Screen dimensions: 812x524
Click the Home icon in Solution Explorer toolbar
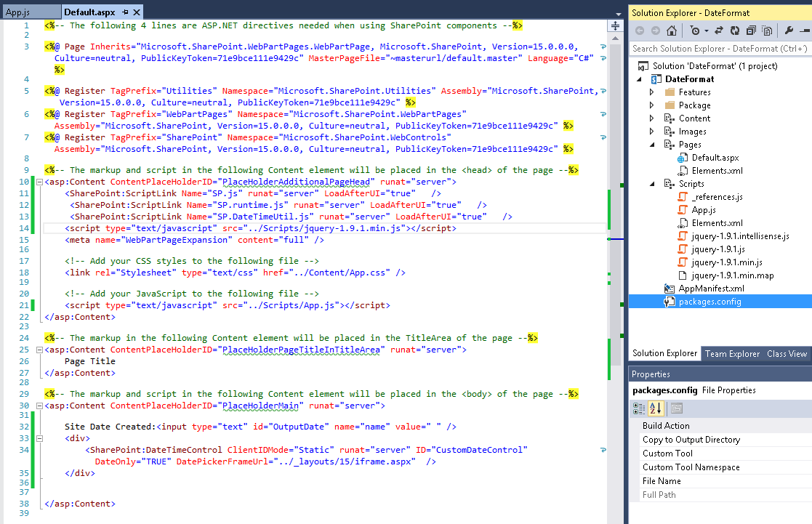[x=672, y=31]
